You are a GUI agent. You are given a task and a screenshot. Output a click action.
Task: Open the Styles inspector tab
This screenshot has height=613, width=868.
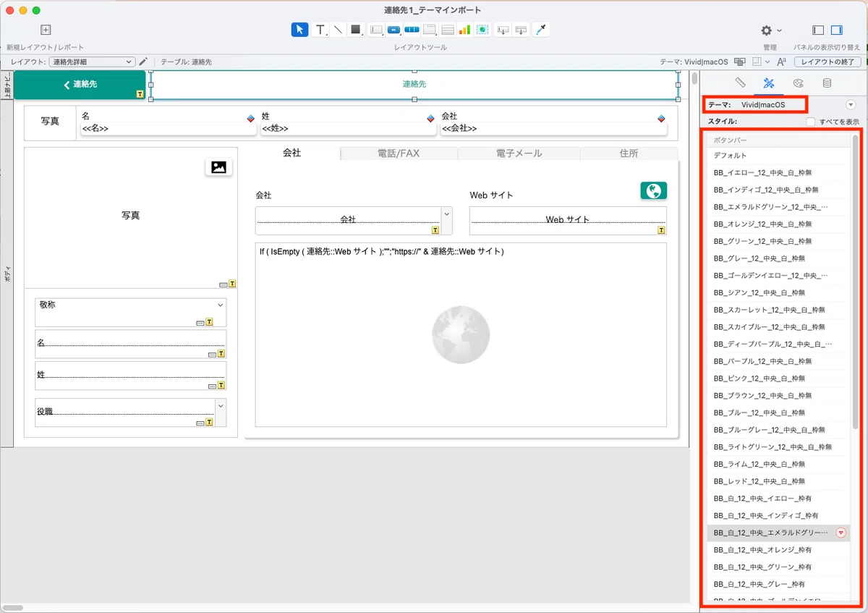click(x=769, y=83)
